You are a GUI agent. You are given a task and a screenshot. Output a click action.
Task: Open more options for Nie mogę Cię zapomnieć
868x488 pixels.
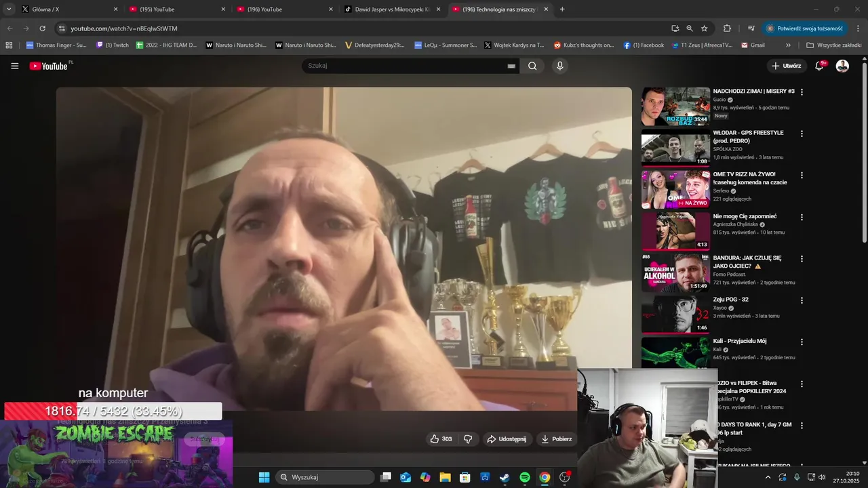(x=802, y=217)
